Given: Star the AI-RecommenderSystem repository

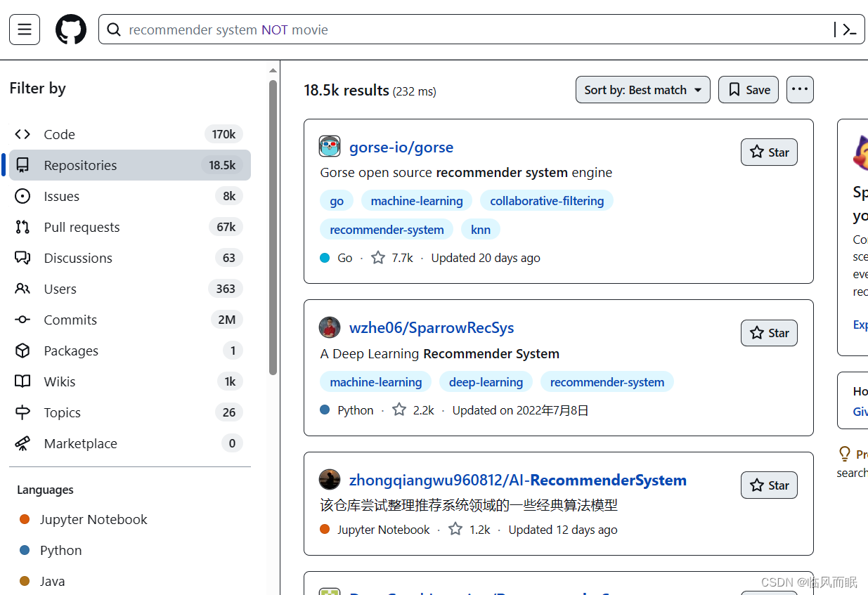Looking at the screenshot, I should point(769,485).
